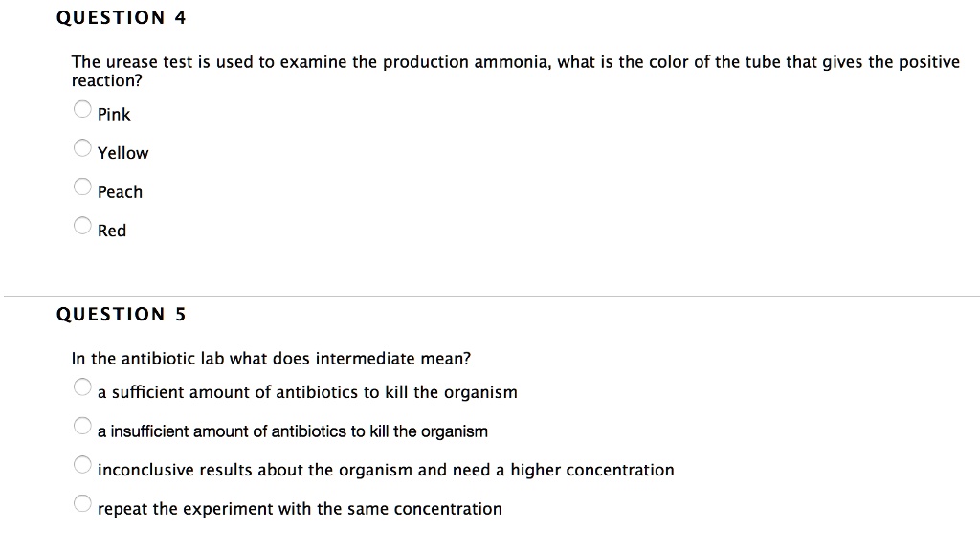
Task: Click the antibiotic lab question text
Action: click(x=269, y=358)
